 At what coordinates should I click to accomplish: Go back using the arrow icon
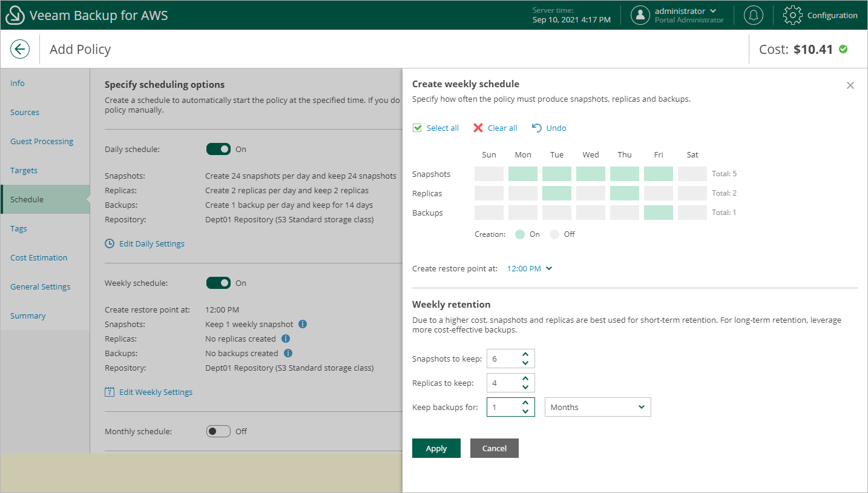coord(20,49)
